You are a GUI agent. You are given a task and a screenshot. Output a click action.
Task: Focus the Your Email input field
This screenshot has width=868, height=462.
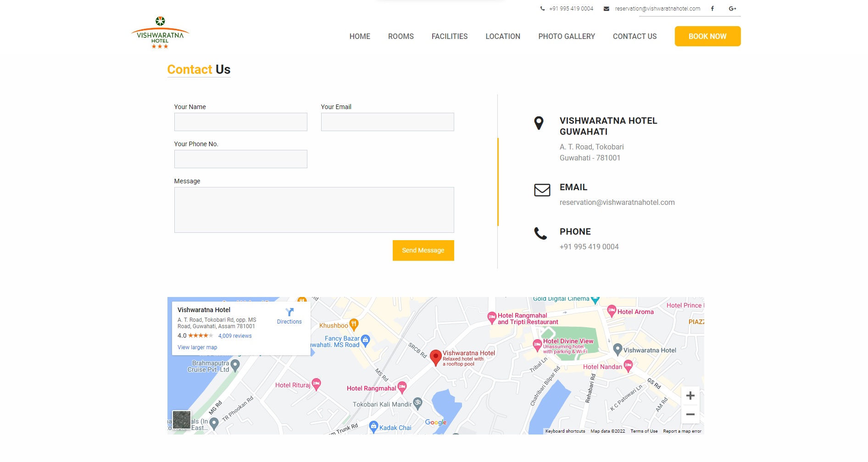(x=388, y=122)
